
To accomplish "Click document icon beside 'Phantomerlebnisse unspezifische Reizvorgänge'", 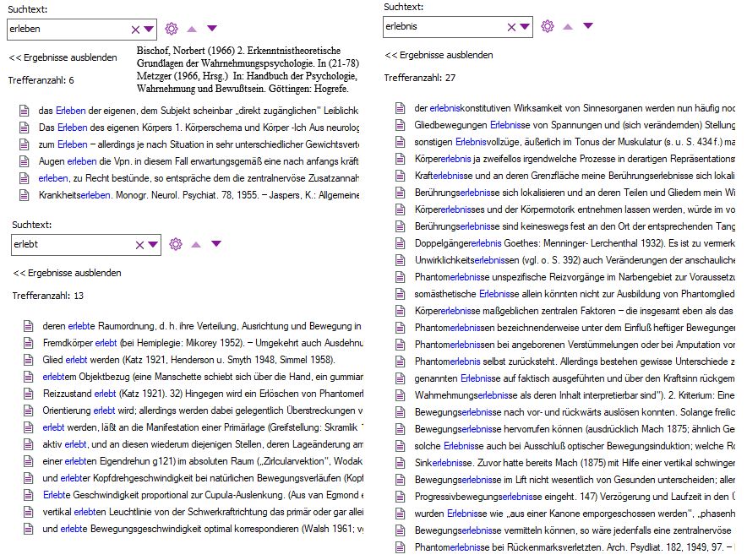I will 401,278.
